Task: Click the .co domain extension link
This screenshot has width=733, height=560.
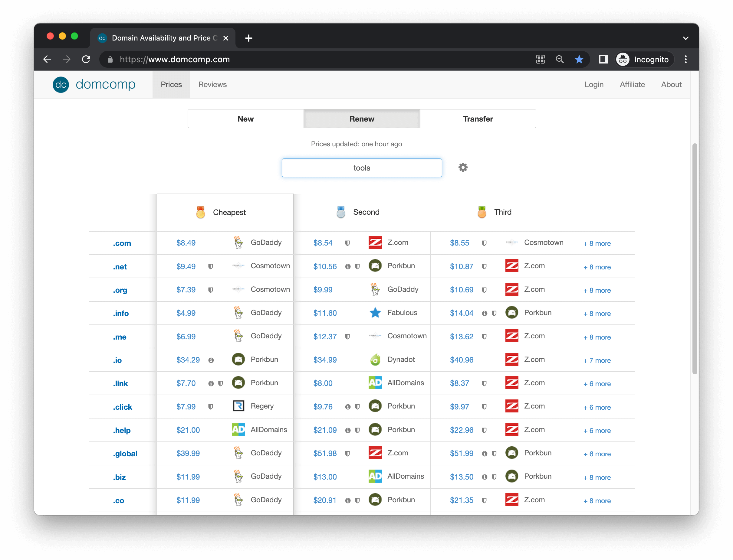Action: coord(118,501)
